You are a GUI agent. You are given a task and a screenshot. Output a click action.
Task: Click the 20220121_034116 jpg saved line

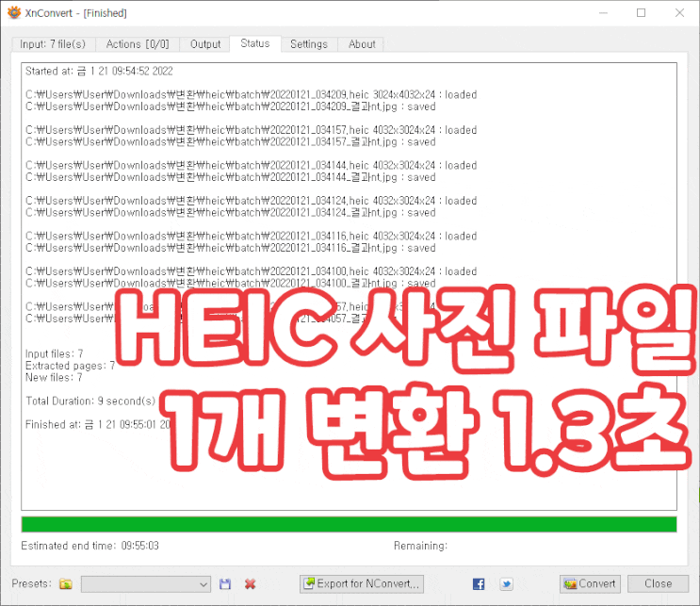pos(231,248)
